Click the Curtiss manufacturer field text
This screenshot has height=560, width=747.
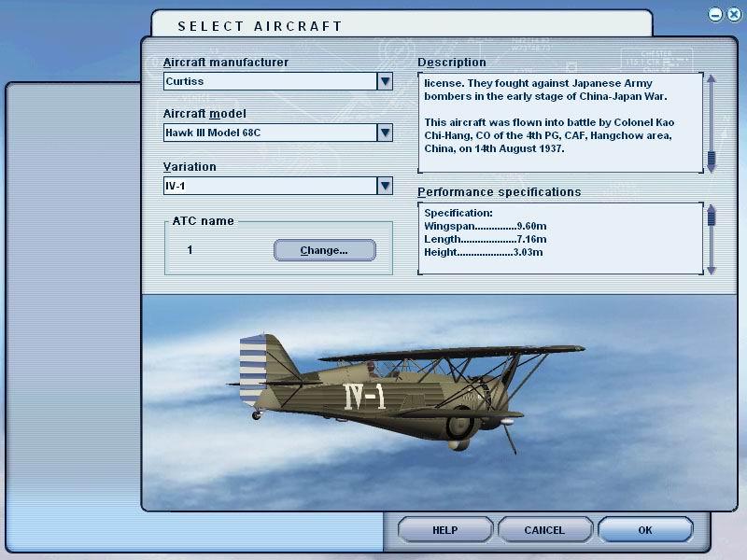coord(269,81)
